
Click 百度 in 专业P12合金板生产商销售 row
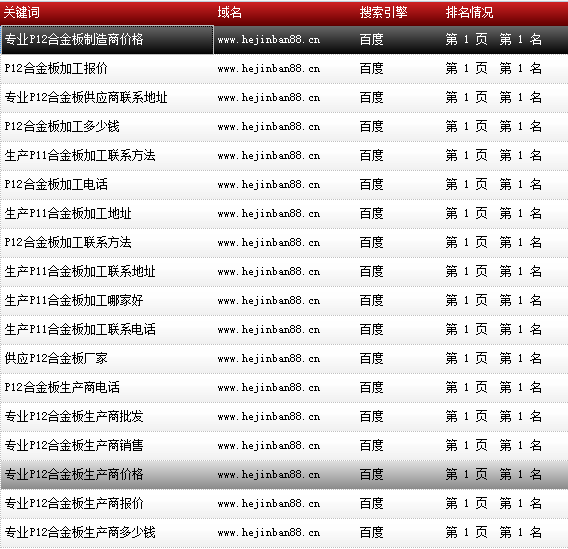[371, 445]
